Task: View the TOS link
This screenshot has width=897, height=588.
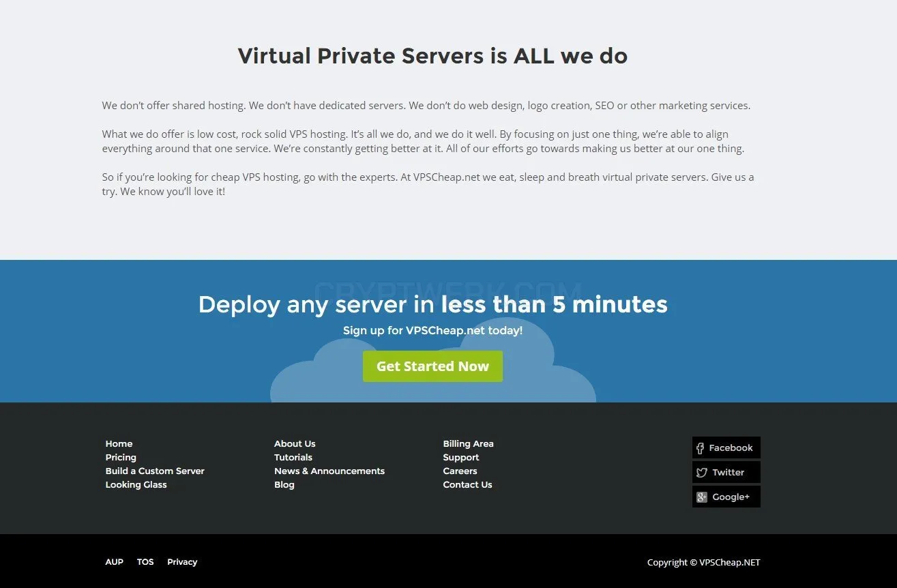Action: (145, 562)
